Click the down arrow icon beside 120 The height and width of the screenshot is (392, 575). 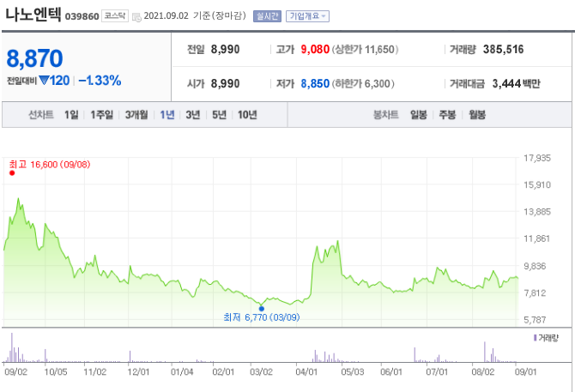(44, 81)
